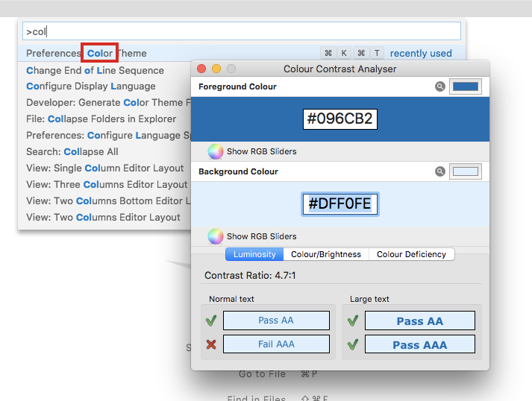Click the foreground colour eyedropper magnifier icon
The image size is (532, 401).
click(440, 86)
